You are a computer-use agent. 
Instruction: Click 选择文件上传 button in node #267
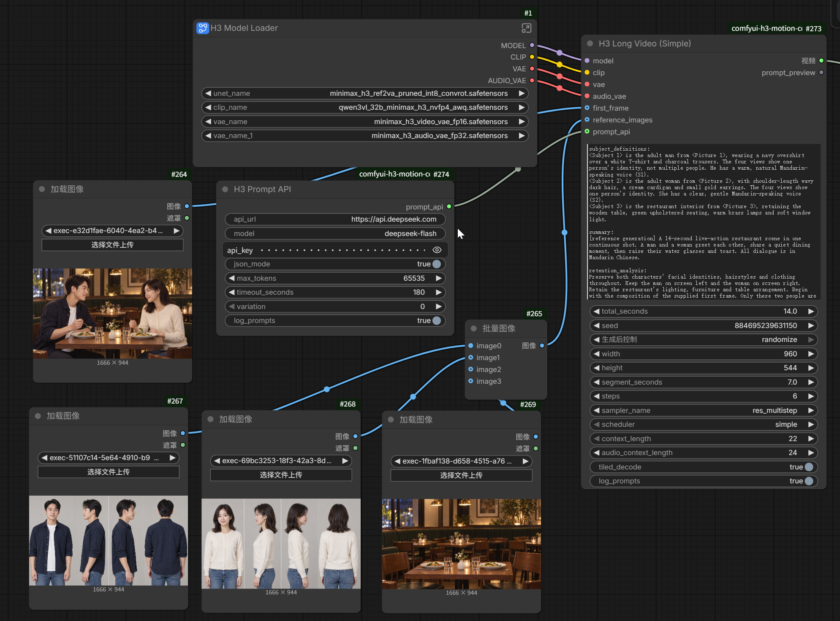109,472
